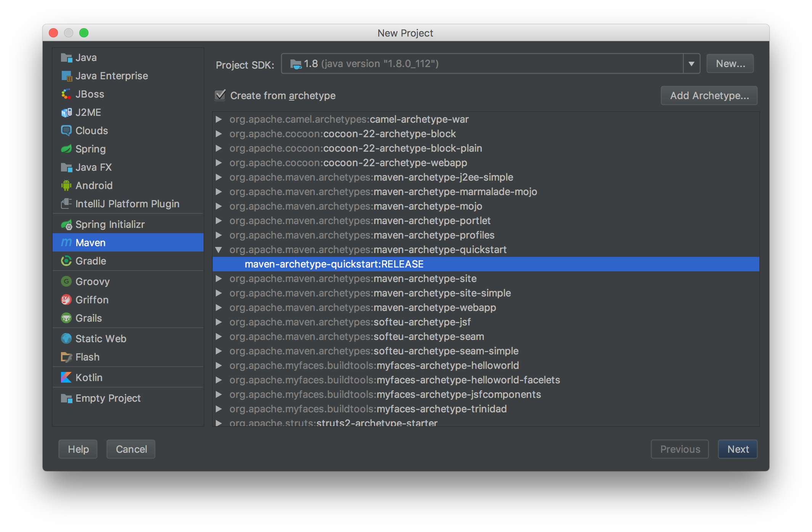Screen dimensions: 812x532
Task: Select the Java project type icon
Action: pyautogui.click(x=66, y=58)
